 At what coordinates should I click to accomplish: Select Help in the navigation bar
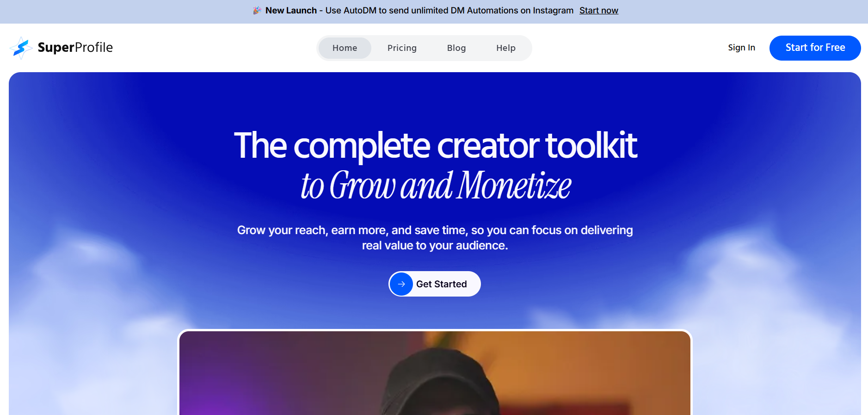click(506, 48)
